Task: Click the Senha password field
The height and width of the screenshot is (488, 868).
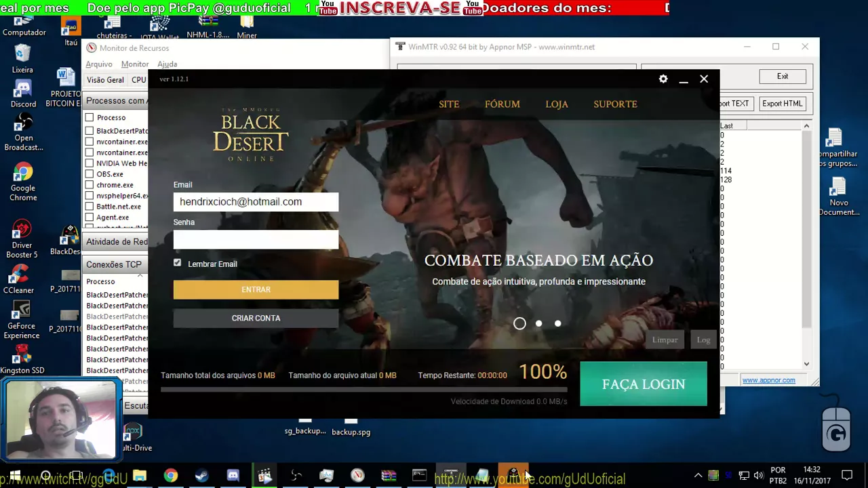Action: coord(256,239)
